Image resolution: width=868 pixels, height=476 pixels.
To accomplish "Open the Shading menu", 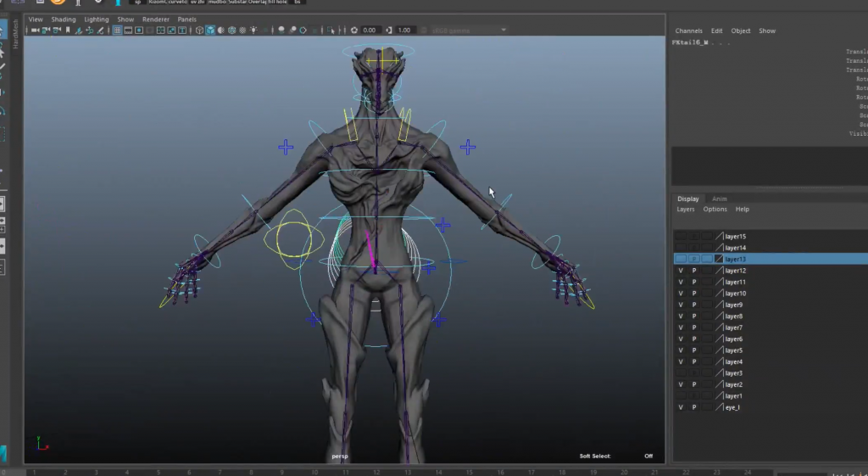I will [63, 19].
